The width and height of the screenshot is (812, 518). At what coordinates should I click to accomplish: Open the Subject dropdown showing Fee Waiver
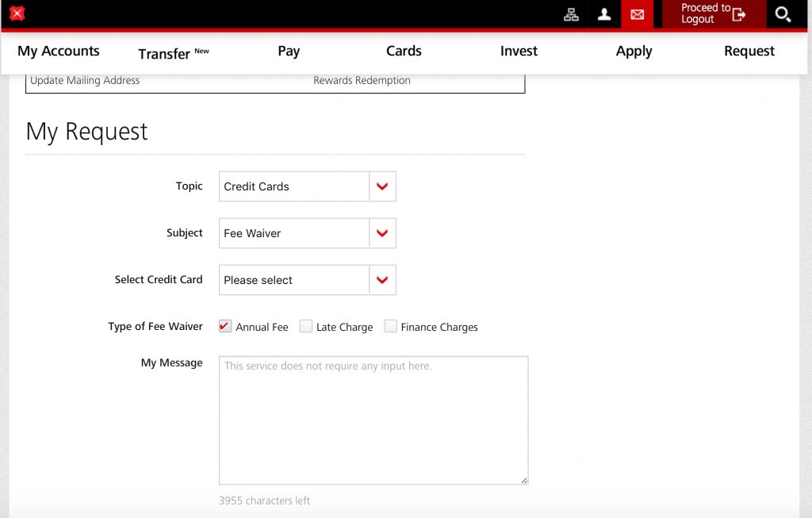(x=307, y=233)
